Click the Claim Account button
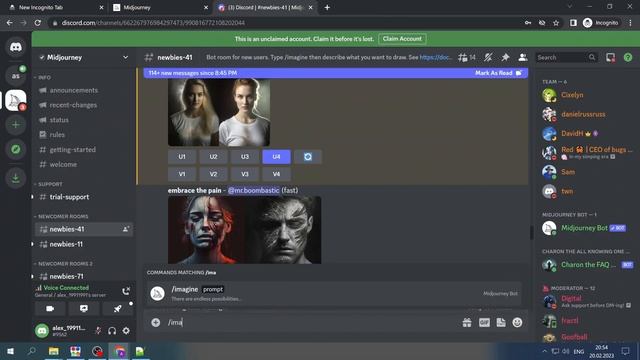Viewport: 640px width, 360px height. [402, 39]
